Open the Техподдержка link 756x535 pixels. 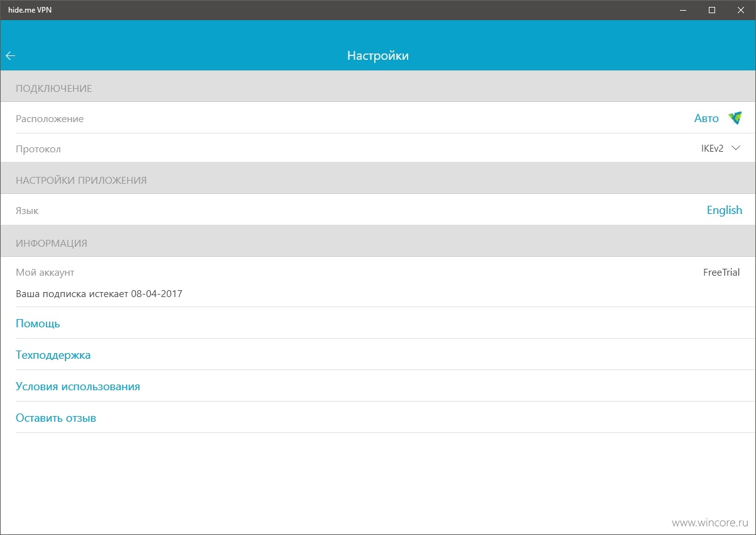[x=53, y=355]
